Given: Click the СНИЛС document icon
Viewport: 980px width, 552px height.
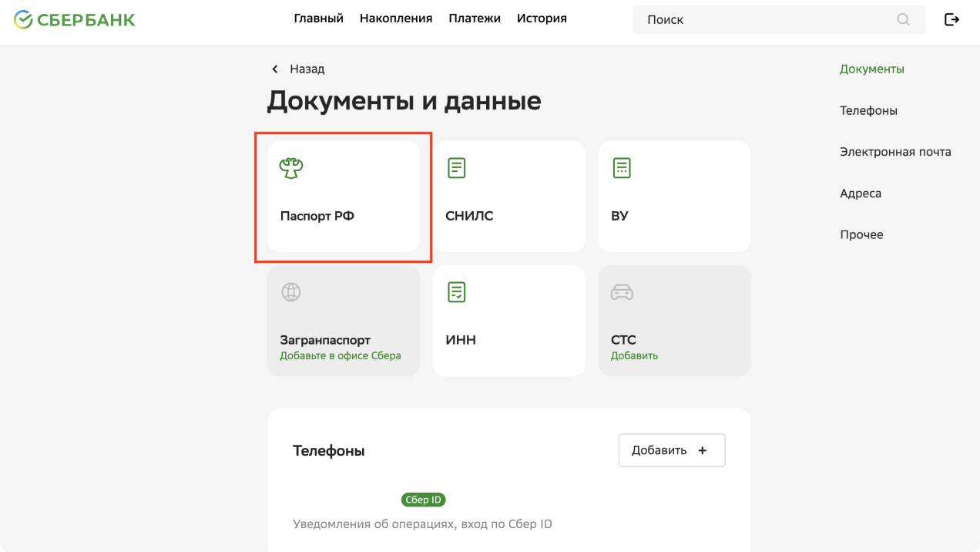Looking at the screenshot, I should click(x=457, y=168).
